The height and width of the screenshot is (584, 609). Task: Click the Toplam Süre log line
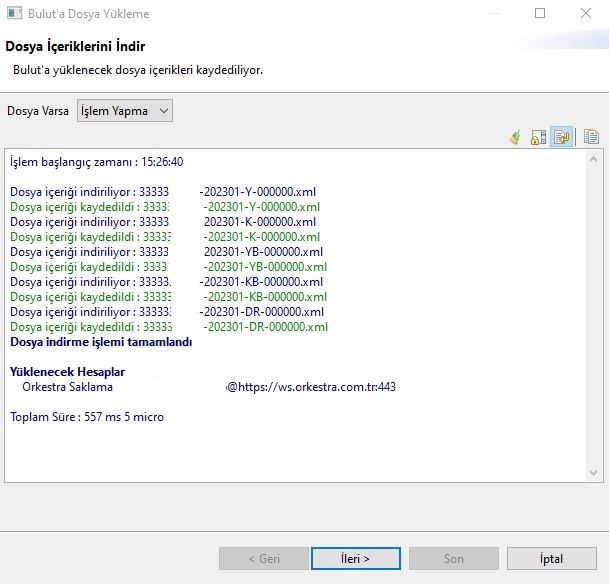coord(87,417)
